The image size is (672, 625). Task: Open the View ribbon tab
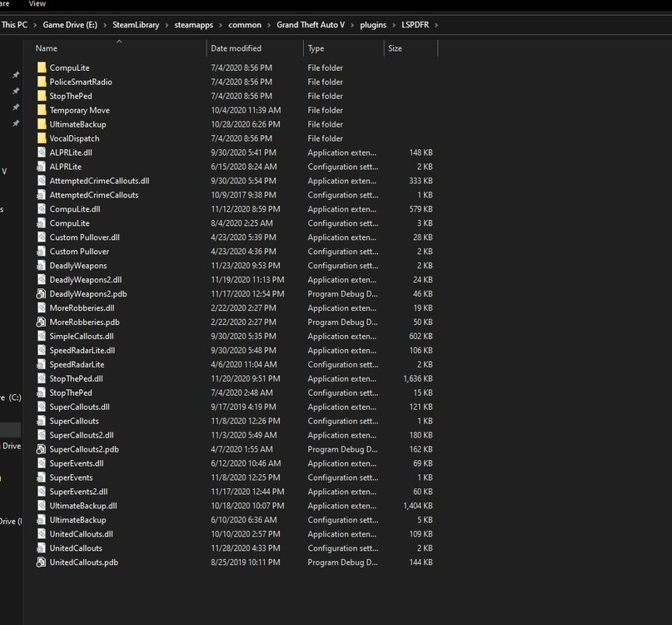(x=37, y=4)
